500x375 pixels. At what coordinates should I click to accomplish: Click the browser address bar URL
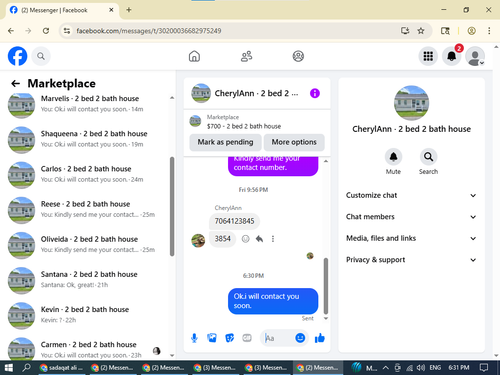[149, 31]
